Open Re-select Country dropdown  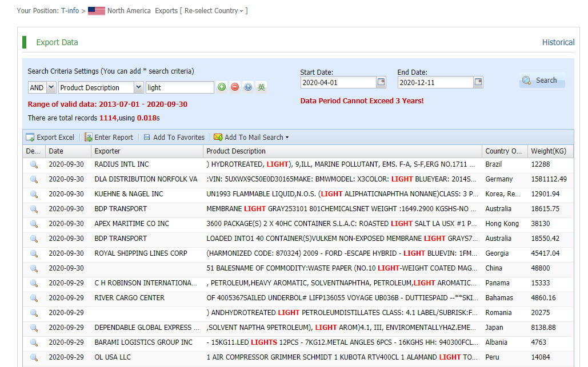[x=215, y=11]
